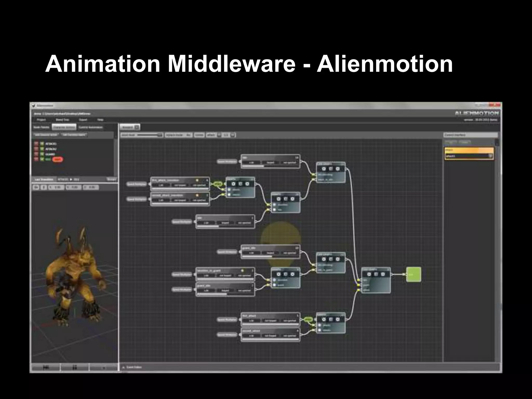Open loop mode dropdown on transition_to_guard clip
This screenshot has height=399, width=532.
[x=225, y=276]
